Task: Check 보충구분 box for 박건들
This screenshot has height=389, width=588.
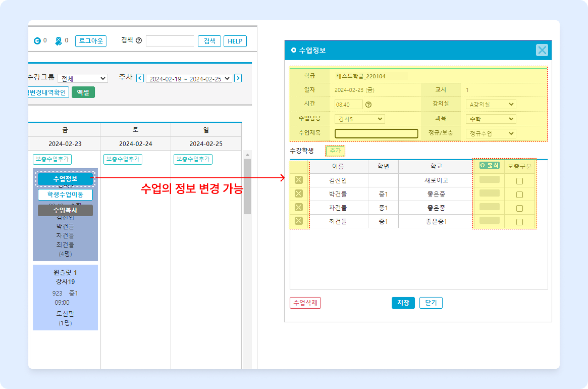Action: pos(519,195)
